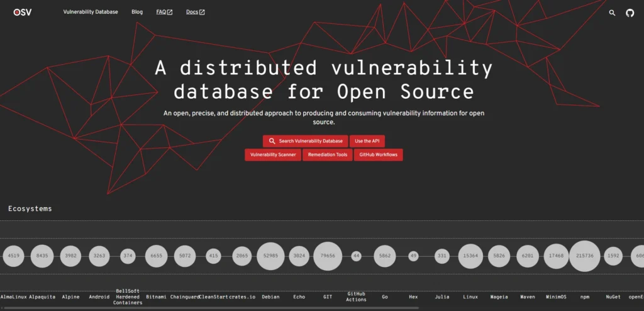This screenshot has height=311, width=644.
Task: Click the GIT ecosystem label
Action: coord(328,297)
